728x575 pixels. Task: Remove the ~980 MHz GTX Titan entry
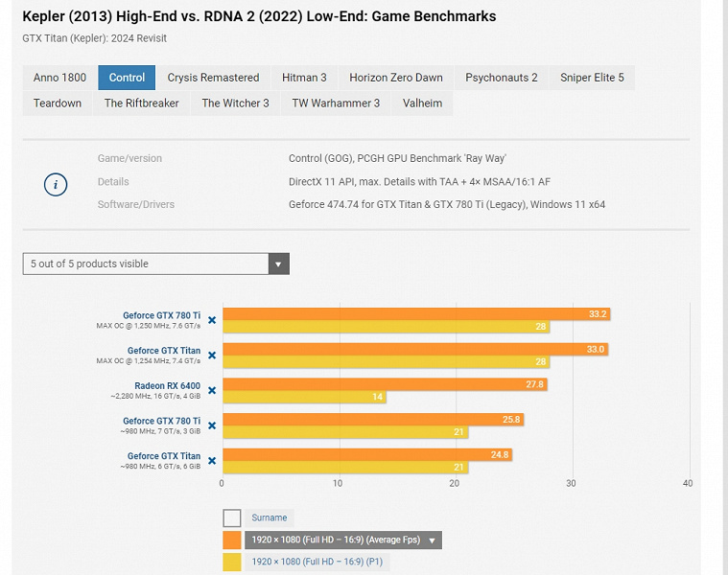212,461
